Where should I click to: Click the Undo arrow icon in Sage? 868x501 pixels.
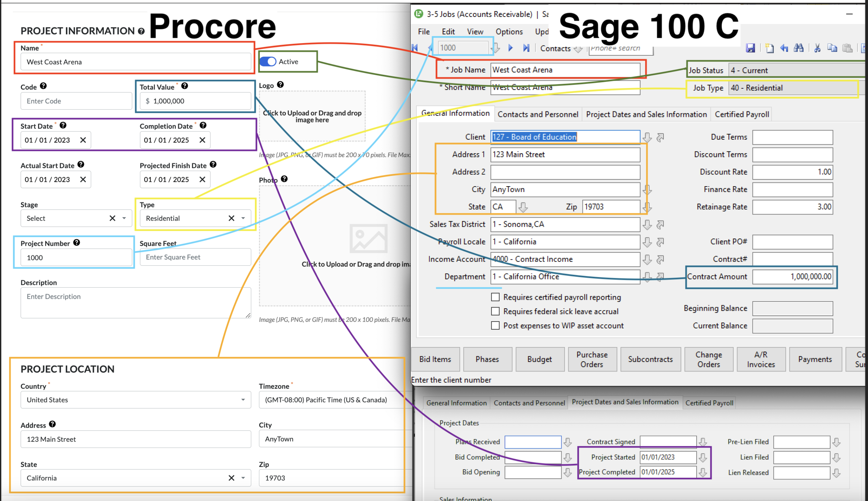(784, 48)
